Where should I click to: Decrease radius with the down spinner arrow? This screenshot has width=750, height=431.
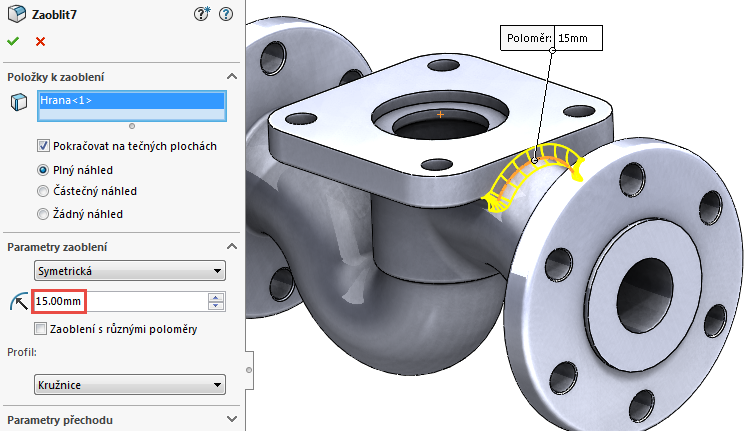(x=216, y=306)
